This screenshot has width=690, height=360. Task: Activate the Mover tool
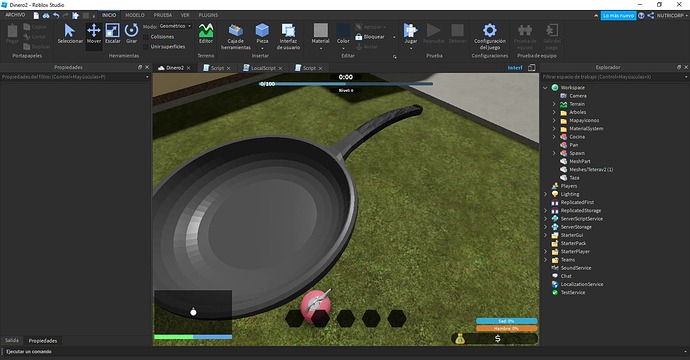pyautogui.click(x=94, y=33)
